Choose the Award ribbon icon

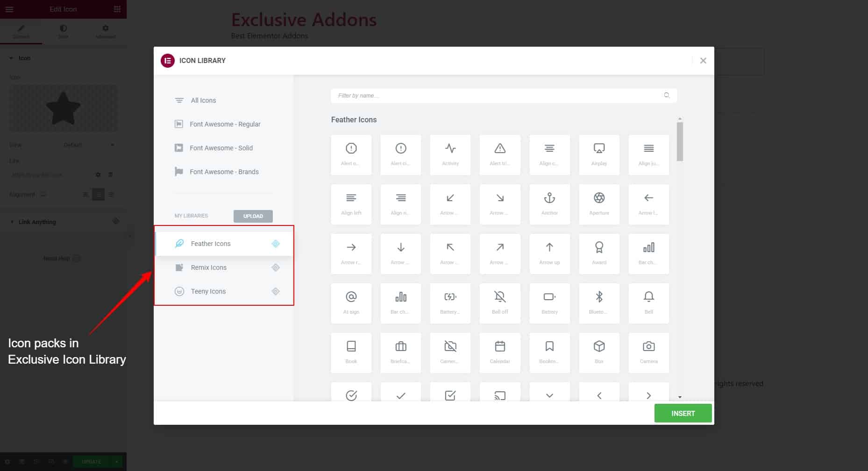[x=599, y=254]
